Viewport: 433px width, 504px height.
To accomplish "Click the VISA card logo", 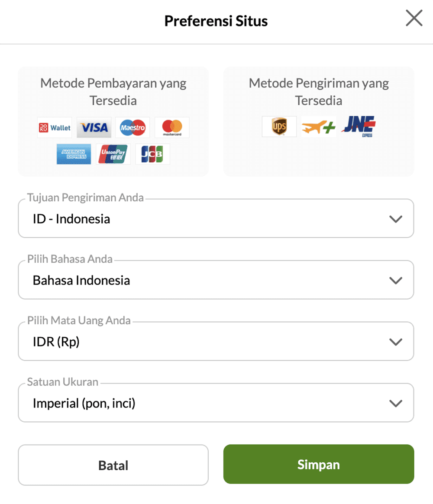I will coord(94,128).
